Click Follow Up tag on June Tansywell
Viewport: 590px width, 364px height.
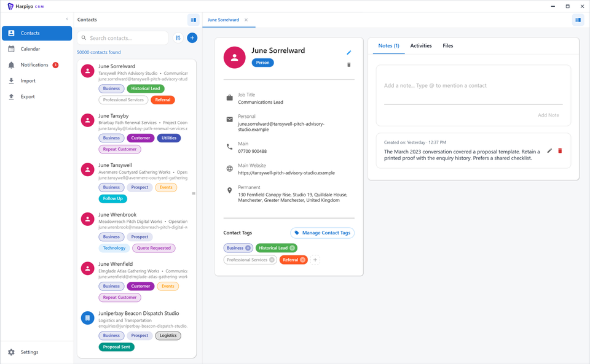coord(113,199)
